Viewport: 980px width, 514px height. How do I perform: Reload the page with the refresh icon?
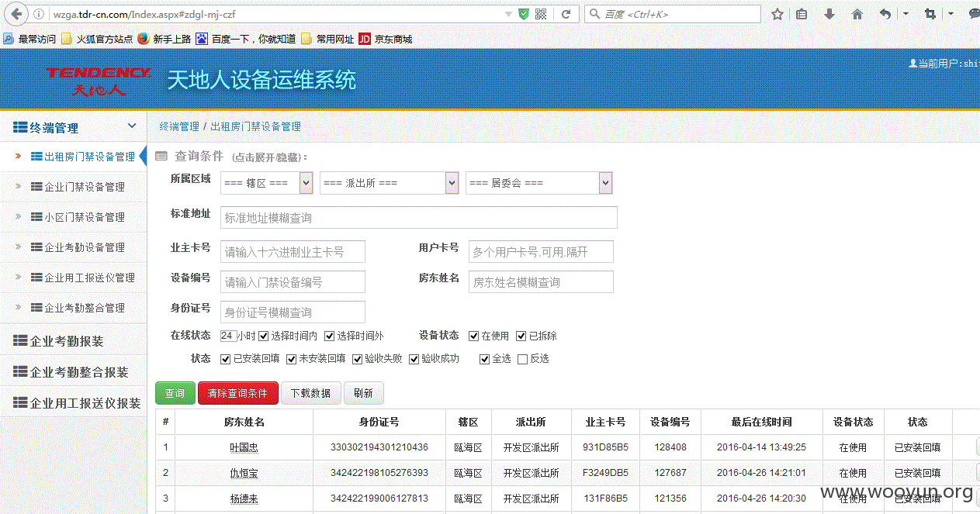coord(566,14)
